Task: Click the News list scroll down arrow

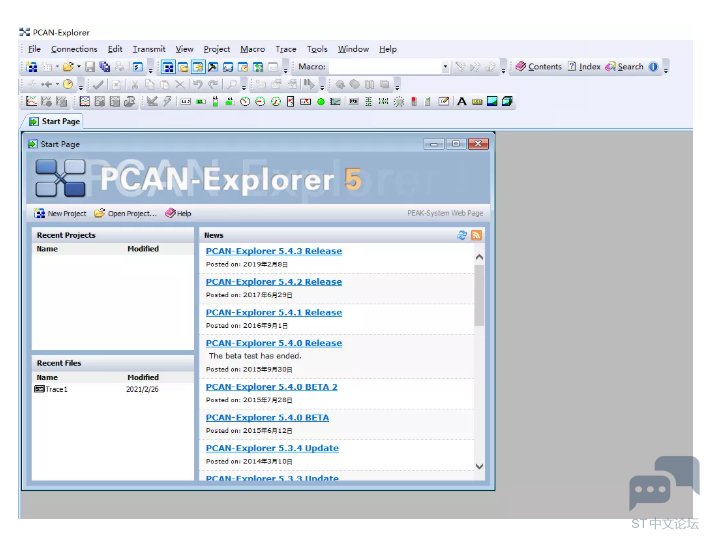Action: pos(479,466)
